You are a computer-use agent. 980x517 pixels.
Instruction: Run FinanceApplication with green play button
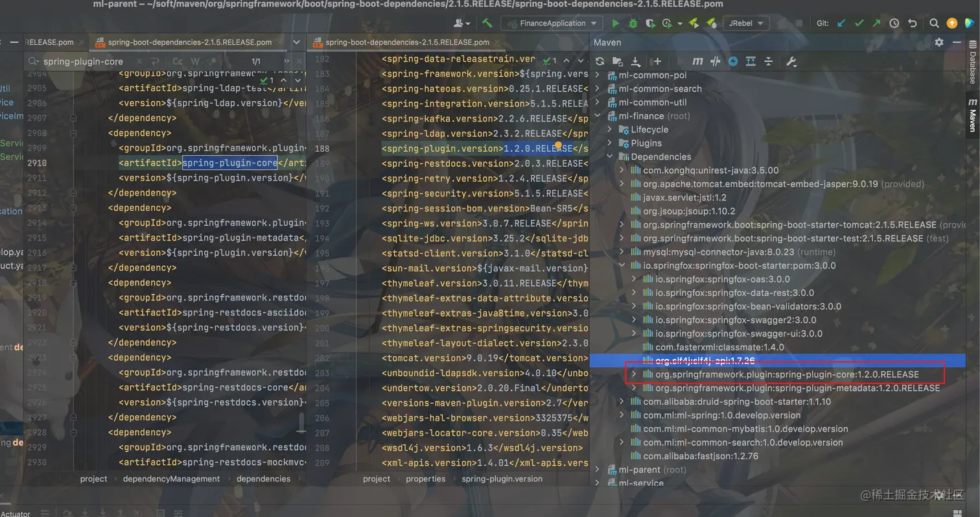click(616, 23)
